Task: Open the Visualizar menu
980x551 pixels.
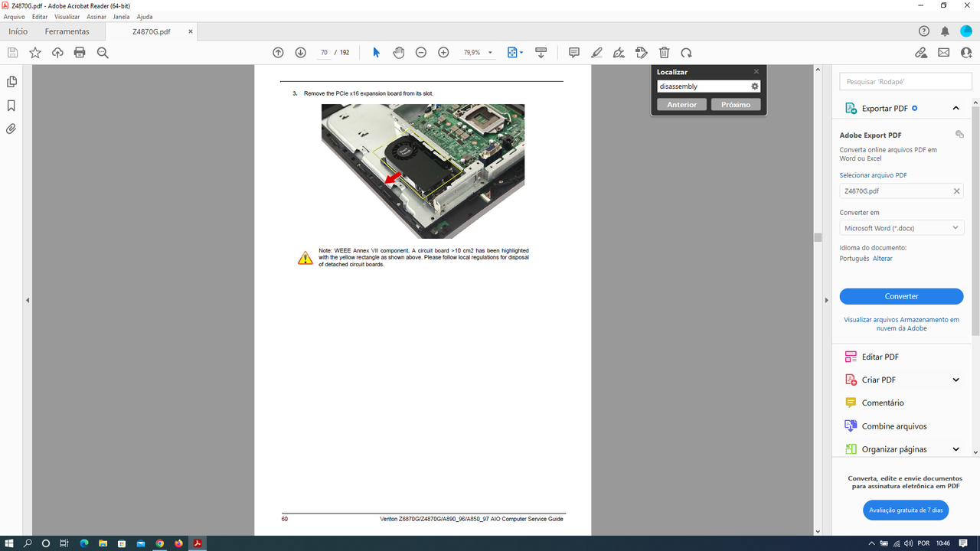Action: point(67,16)
